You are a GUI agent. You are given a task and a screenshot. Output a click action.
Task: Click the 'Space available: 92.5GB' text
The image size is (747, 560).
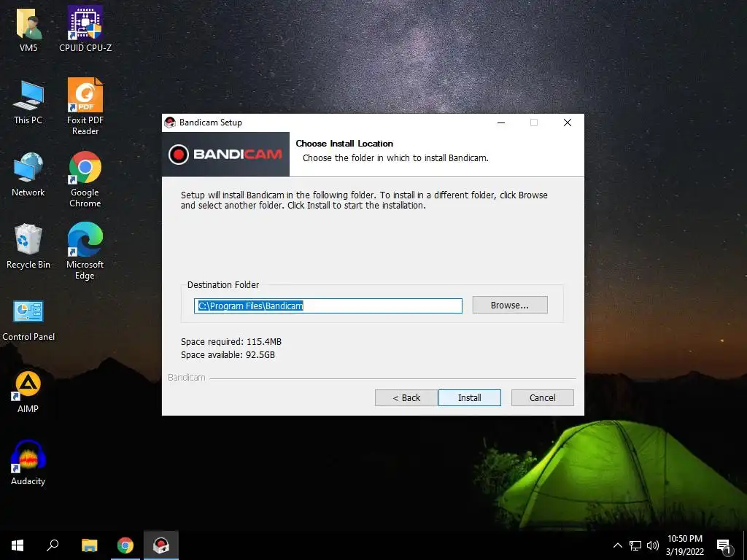point(228,355)
